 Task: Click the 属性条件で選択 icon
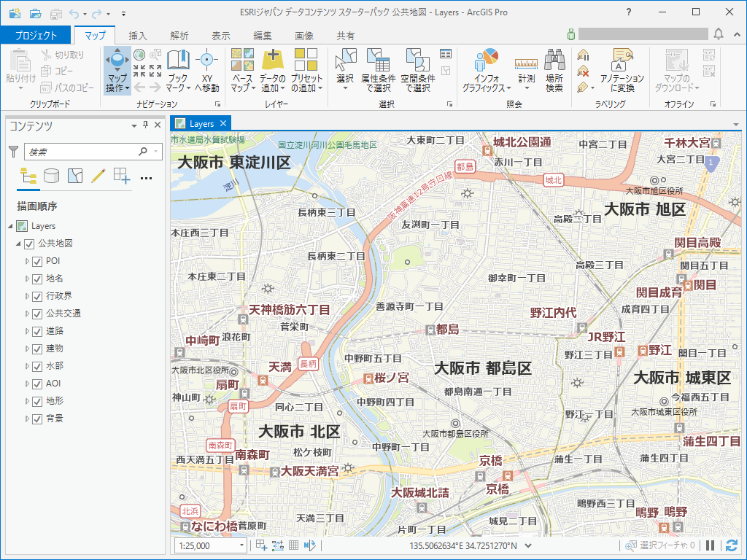378,61
